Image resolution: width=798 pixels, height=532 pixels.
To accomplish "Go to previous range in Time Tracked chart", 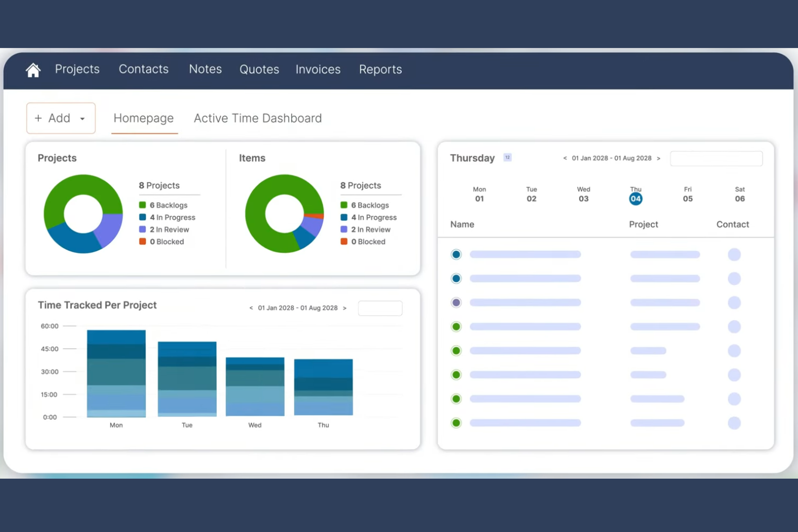I will pyautogui.click(x=251, y=308).
